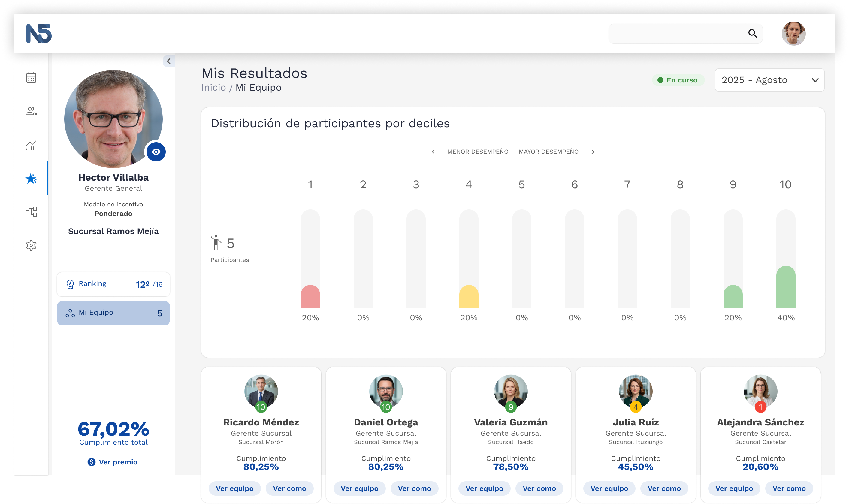Toggle the eye icon on Hector's photo

[x=156, y=151]
